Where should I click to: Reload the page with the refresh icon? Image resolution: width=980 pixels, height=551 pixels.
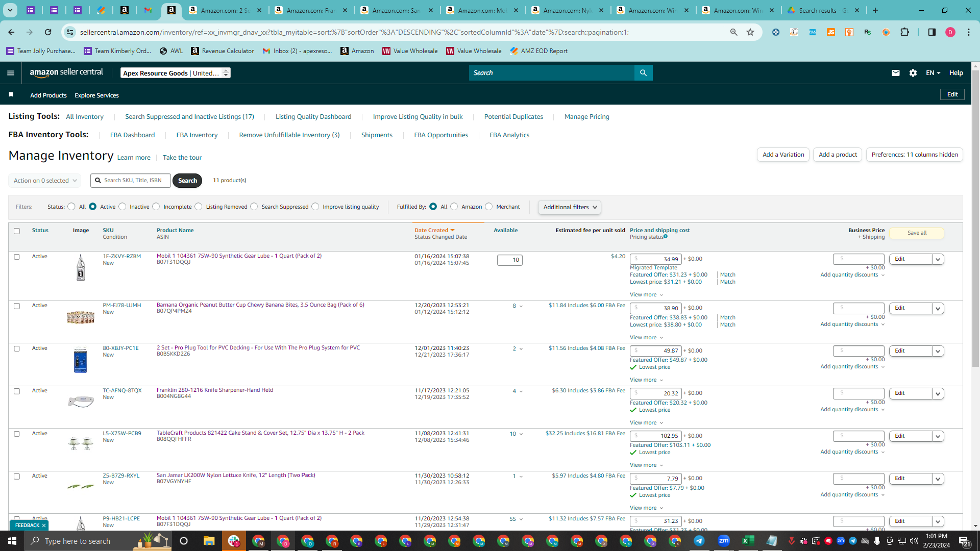click(48, 32)
